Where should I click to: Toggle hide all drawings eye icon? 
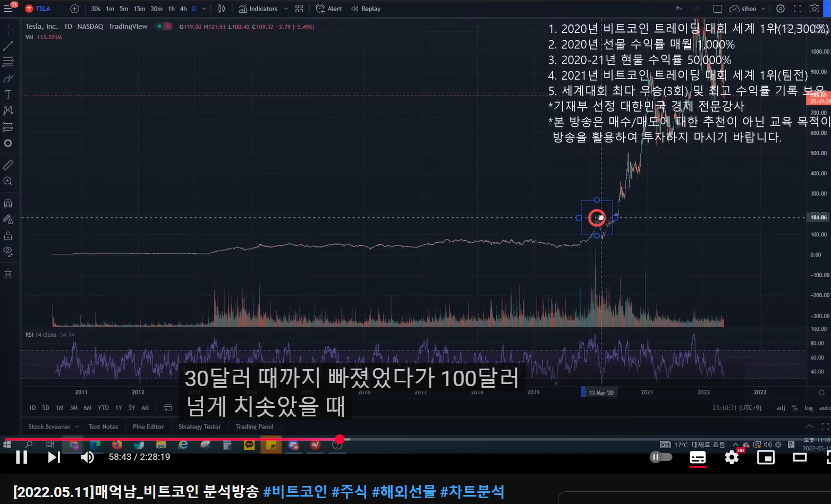[x=8, y=251]
